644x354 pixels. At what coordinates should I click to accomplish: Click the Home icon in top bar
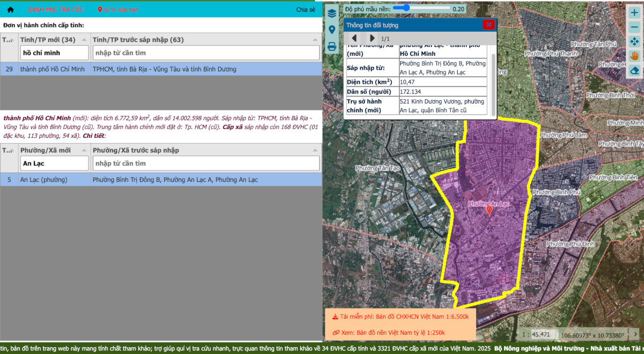10,10
